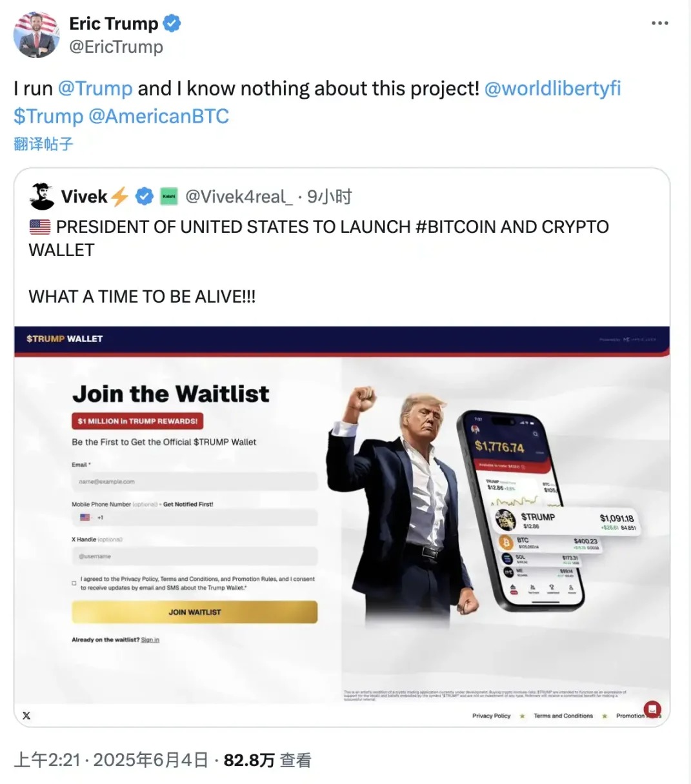This screenshot has width=691, height=784.
Task: Click Vivek's profile picture
Action: click(41, 196)
